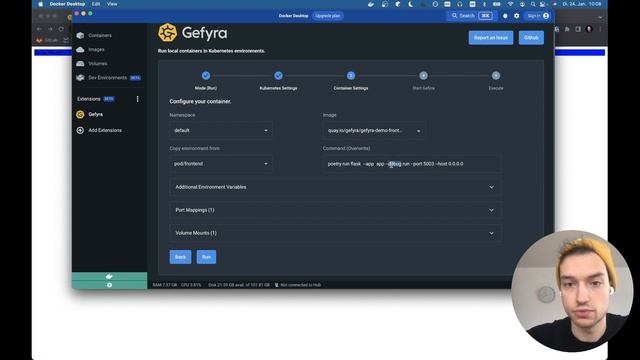
Task: Click the Upgrade plan button
Action: (x=328, y=16)
